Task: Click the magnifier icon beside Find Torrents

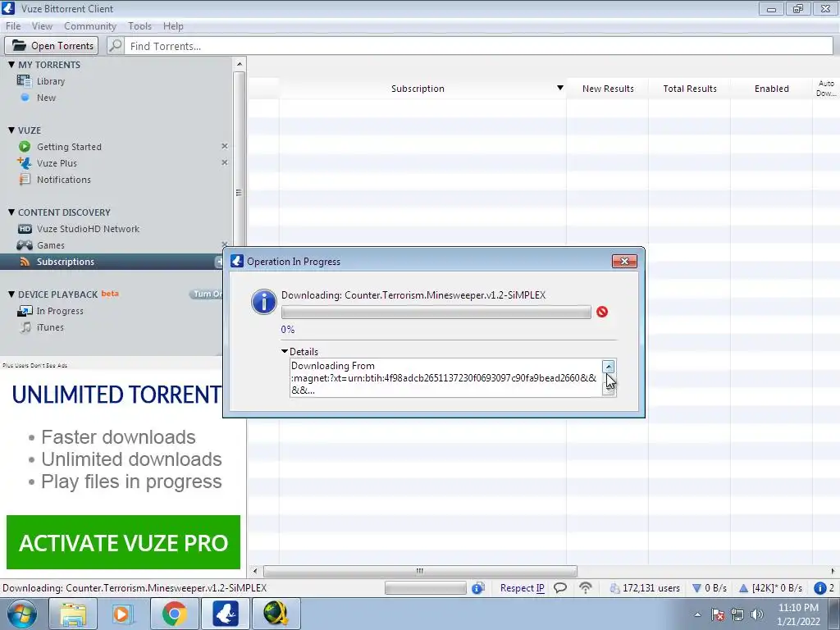Action: pyautogui.click(x=115, y=46)
